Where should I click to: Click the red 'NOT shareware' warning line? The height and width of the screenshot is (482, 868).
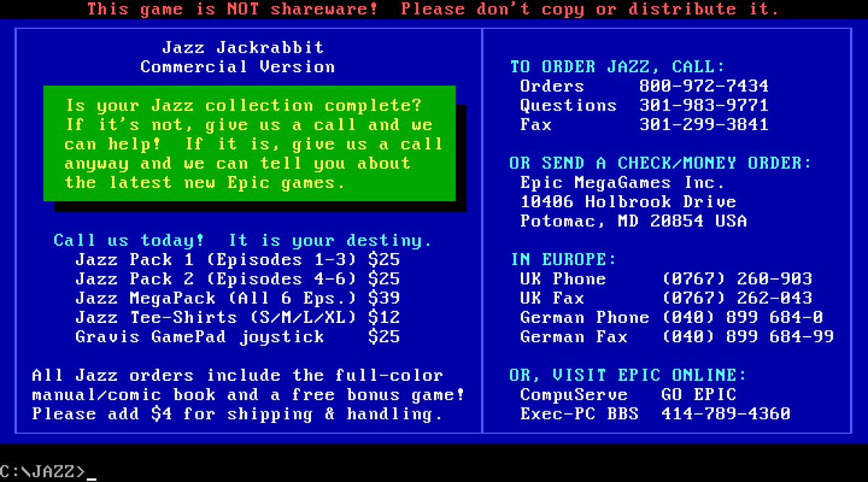coord(433,9)
